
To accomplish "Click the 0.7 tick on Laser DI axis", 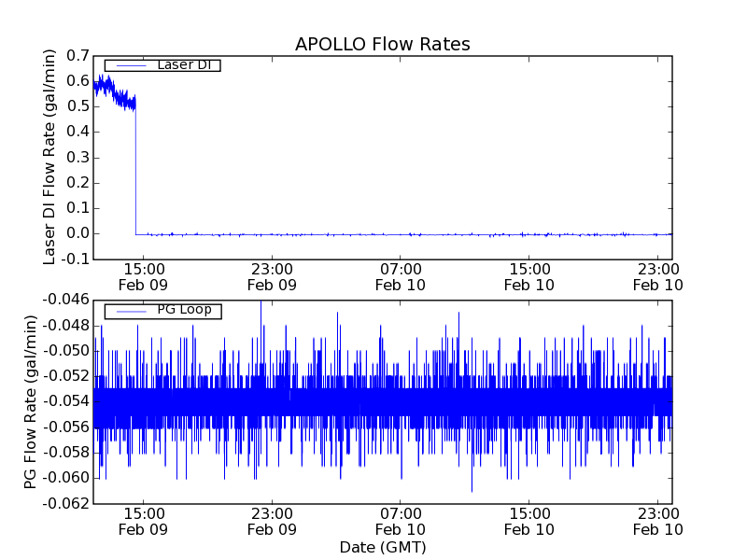I will (78, 56).
